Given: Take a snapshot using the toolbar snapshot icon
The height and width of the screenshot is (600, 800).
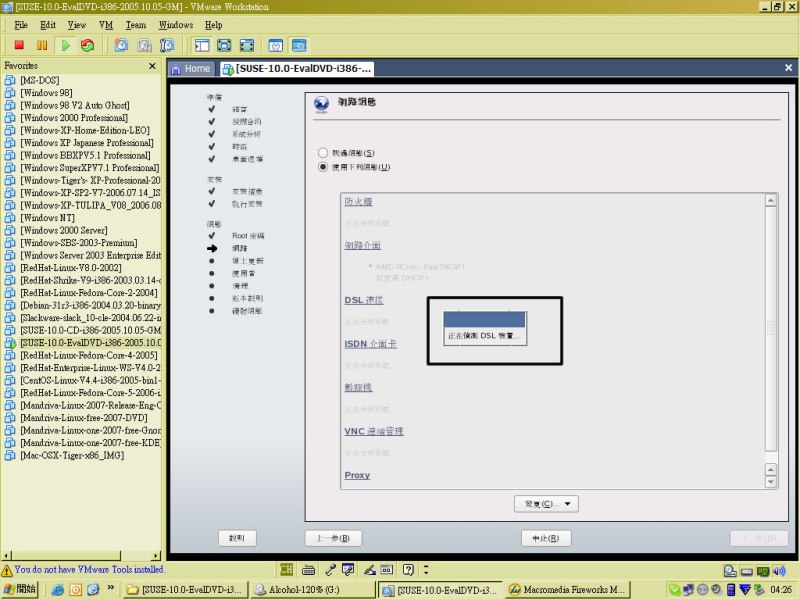Looking at the screenshot, I should click(121, 45).
